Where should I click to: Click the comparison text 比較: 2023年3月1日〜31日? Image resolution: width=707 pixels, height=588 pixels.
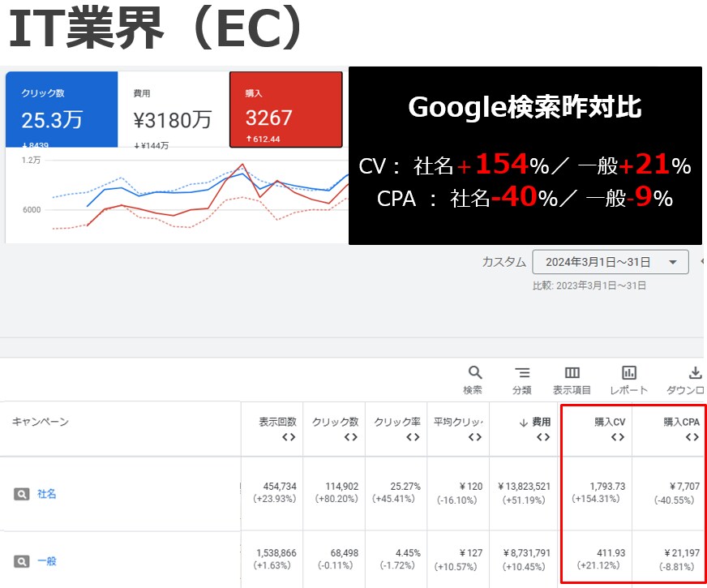click(589, 285)
